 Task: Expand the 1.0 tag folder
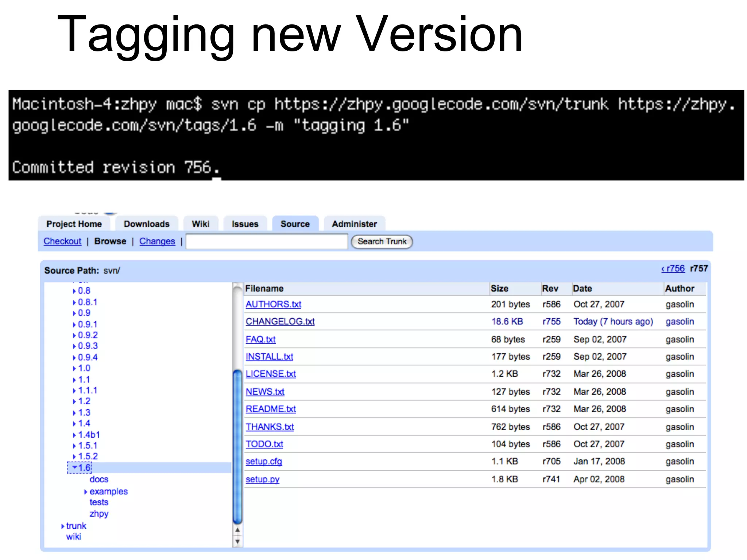tap(74, 369)
